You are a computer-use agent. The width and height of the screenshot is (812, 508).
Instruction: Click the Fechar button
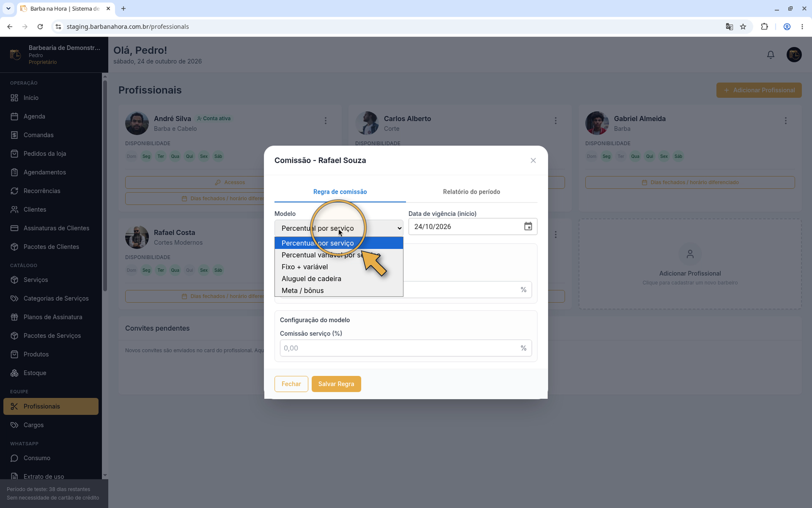point(291,384)
